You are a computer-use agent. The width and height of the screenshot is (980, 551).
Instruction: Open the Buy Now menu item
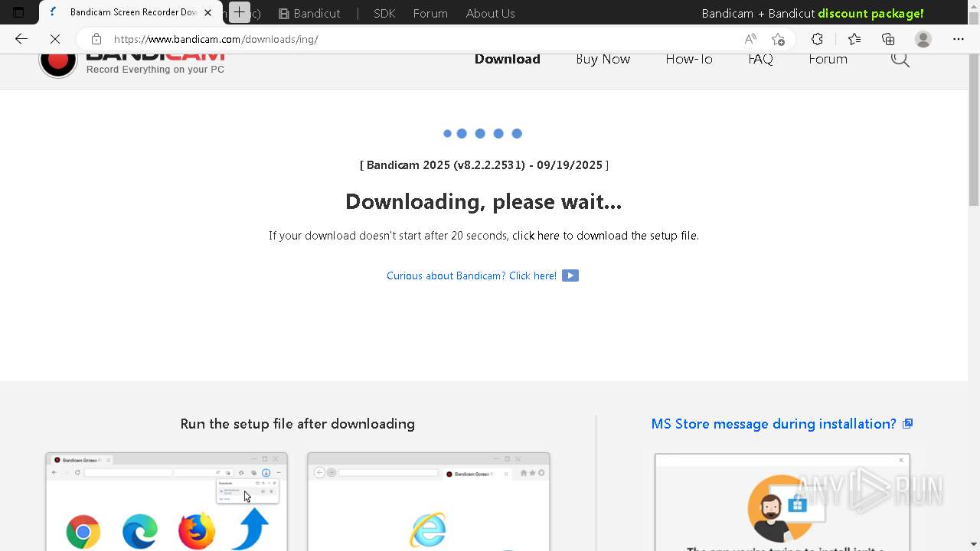point(603,59)
